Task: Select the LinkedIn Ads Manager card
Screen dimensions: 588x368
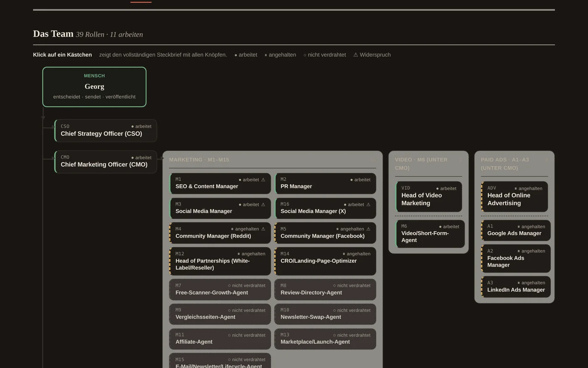Action: tap(516, 287)
